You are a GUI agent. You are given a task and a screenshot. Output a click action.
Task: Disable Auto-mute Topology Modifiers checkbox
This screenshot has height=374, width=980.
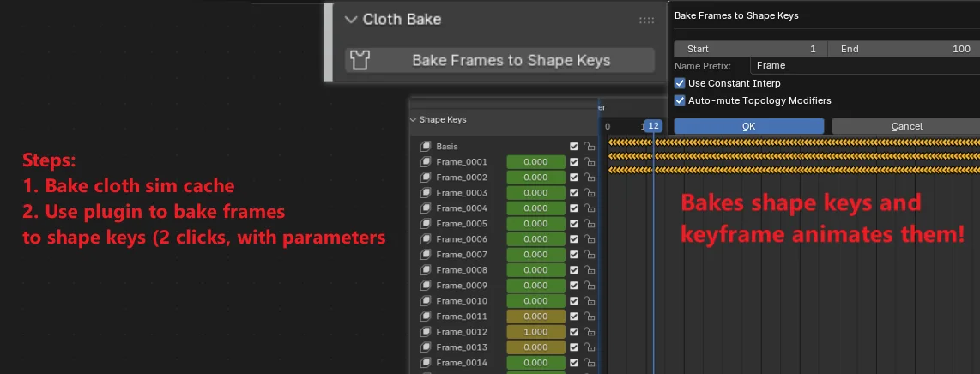(680, 100)
